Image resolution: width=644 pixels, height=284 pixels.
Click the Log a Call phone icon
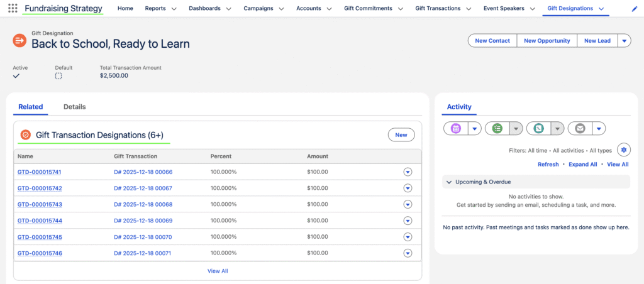pyautogui.click(x=539, y=128)
